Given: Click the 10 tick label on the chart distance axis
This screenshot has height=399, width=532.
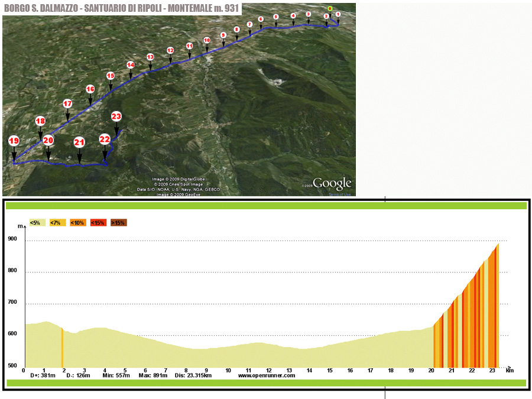Looking at the screenshot, I should [x=228, y=371].
